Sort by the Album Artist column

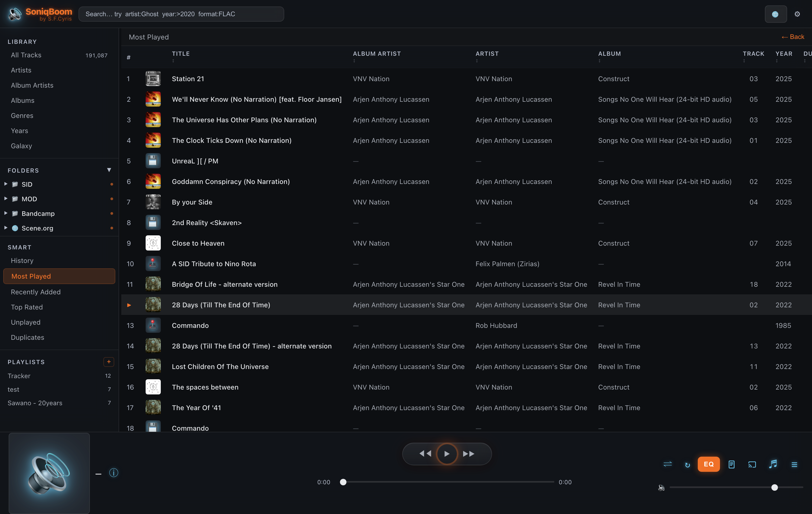377,54
